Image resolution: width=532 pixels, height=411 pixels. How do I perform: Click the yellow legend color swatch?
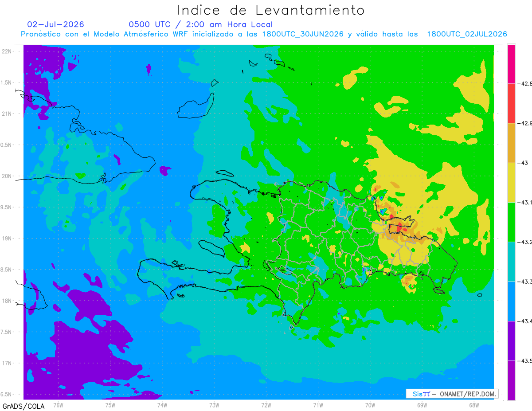(x=511, y=182)
